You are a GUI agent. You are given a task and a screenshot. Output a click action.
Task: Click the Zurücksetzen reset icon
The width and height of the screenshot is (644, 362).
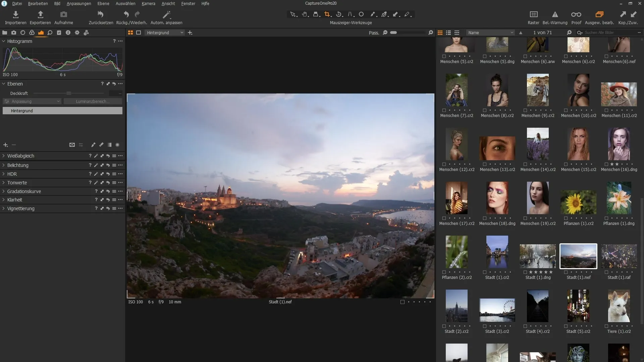(101, 14)
